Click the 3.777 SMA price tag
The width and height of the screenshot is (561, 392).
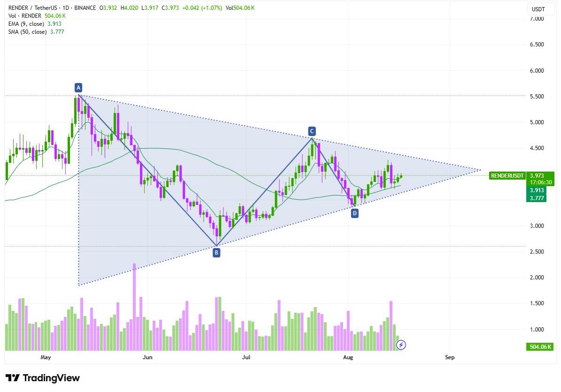click(536, 198)
